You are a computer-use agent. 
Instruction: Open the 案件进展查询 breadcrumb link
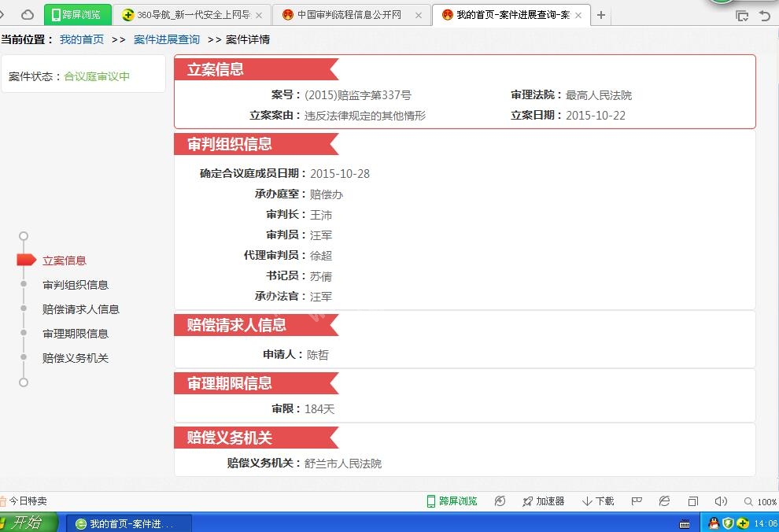(167, 39)
